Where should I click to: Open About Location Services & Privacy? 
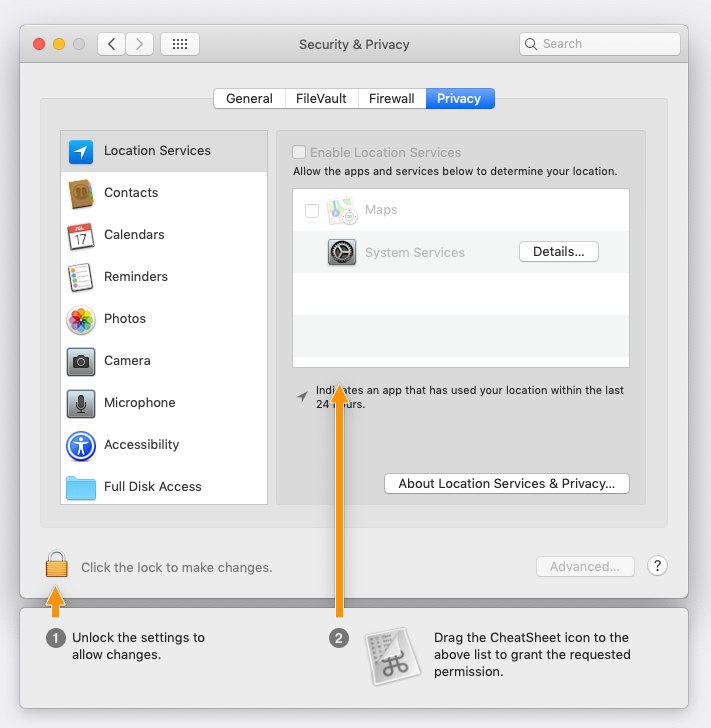tap(507, 483)
